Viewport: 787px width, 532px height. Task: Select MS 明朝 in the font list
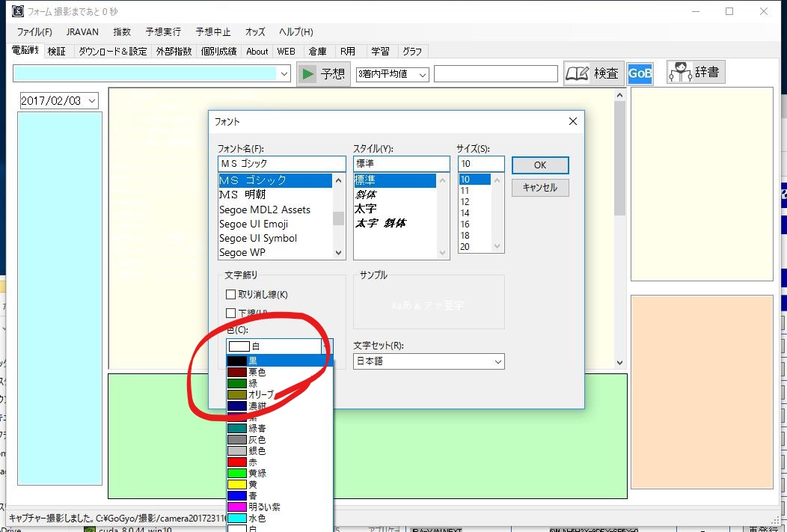pyautogui.click(x=275, y=195)
